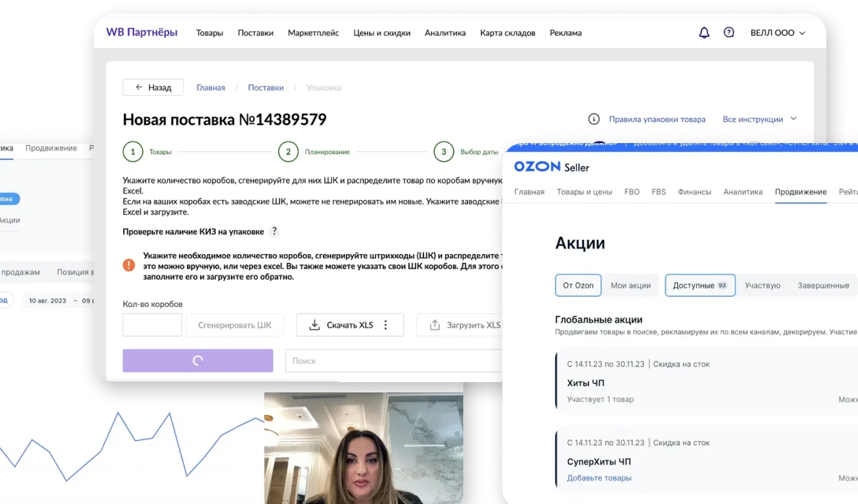Image resolution: width=858 pixels, height=504 pixels.
Task: Open the help question mark in WB header
Action: coord(729,32)
